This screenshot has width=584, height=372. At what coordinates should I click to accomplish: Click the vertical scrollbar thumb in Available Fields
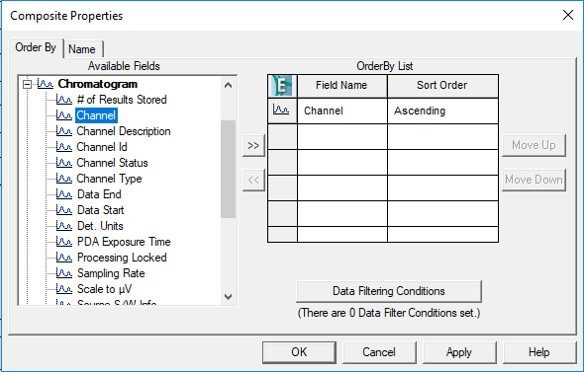(228, 169)
